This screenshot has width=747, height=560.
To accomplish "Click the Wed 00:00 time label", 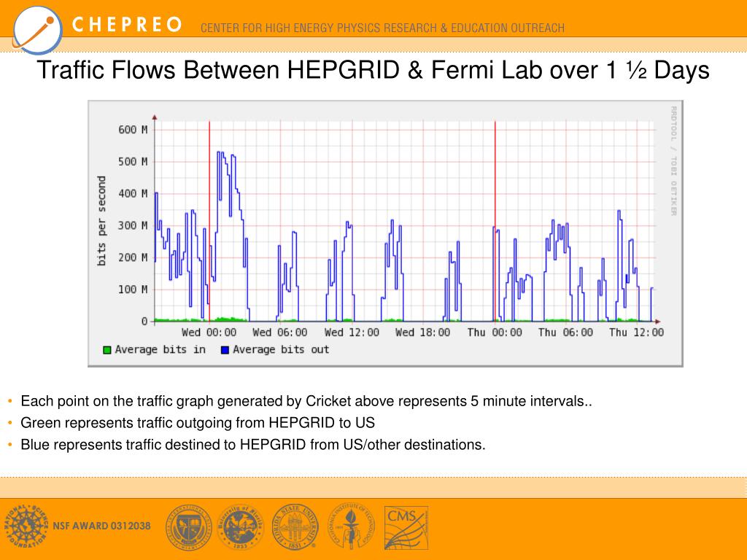I will [209, 332].
